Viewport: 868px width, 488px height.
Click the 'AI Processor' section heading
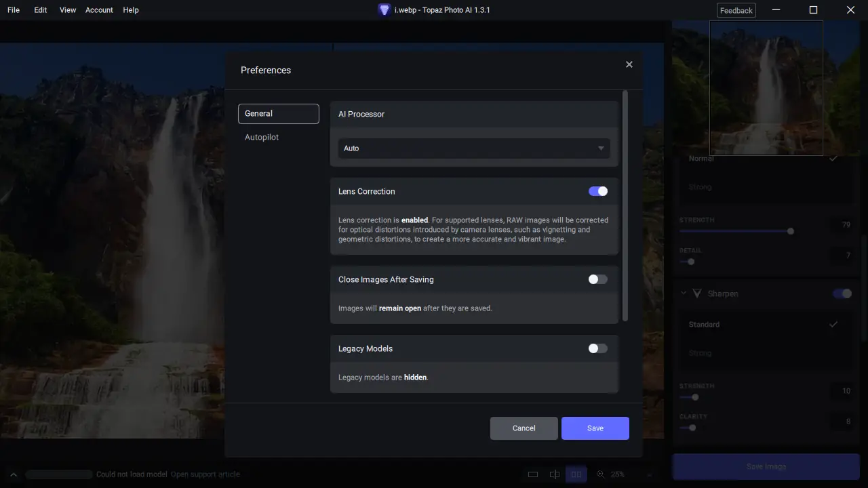[x=361, y=115]
